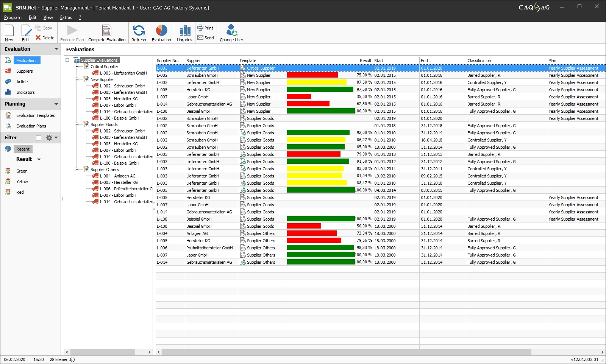
Task: Open the View menu
Action: 48,17
